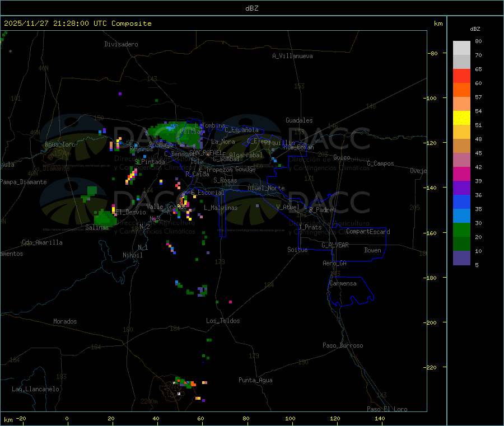Click the R_Padre map label
This screenshot has height=426, width=504.
(321, 210)
